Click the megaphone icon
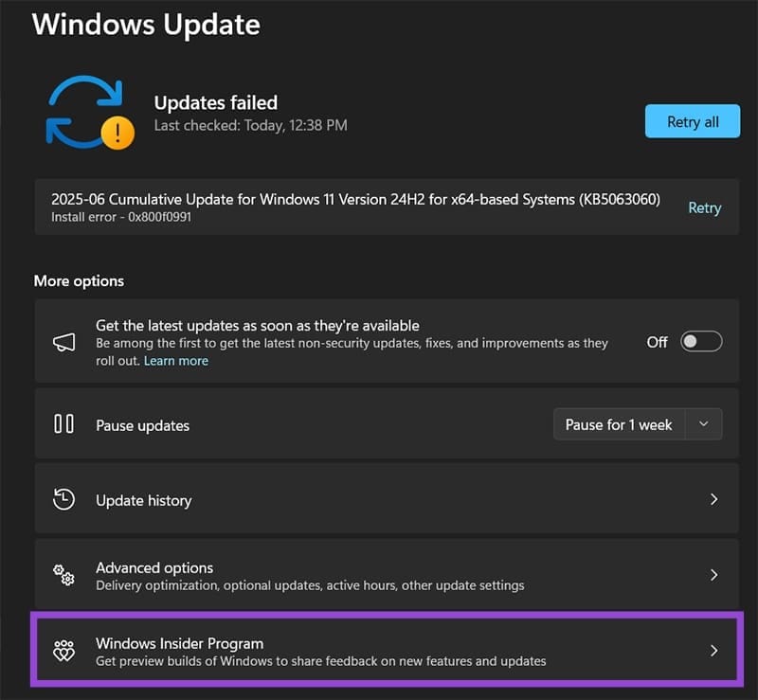The height and width of the screenshot is (700, 758). tap(63, 342)
